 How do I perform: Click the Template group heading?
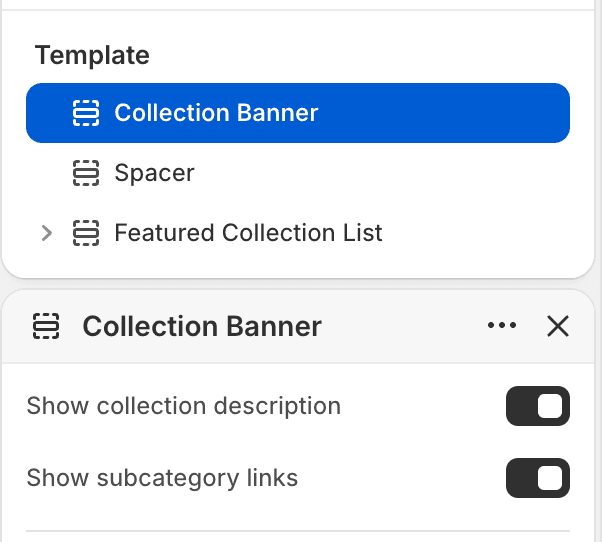coord(92,55)
